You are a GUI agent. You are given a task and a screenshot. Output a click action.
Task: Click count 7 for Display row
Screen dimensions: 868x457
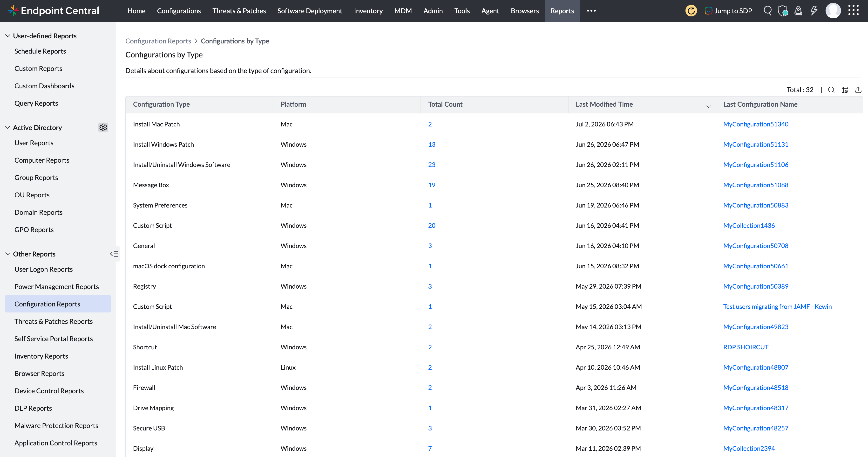(430, 448)
